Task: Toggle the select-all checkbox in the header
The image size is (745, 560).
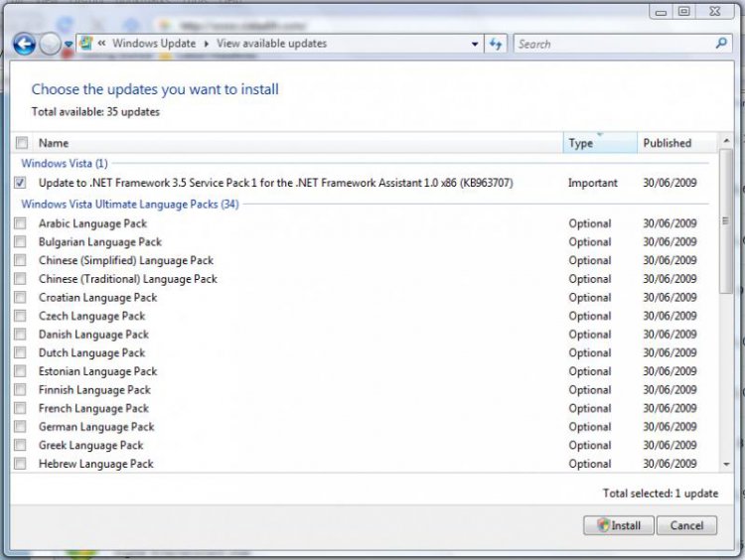Action: point(22,143)
